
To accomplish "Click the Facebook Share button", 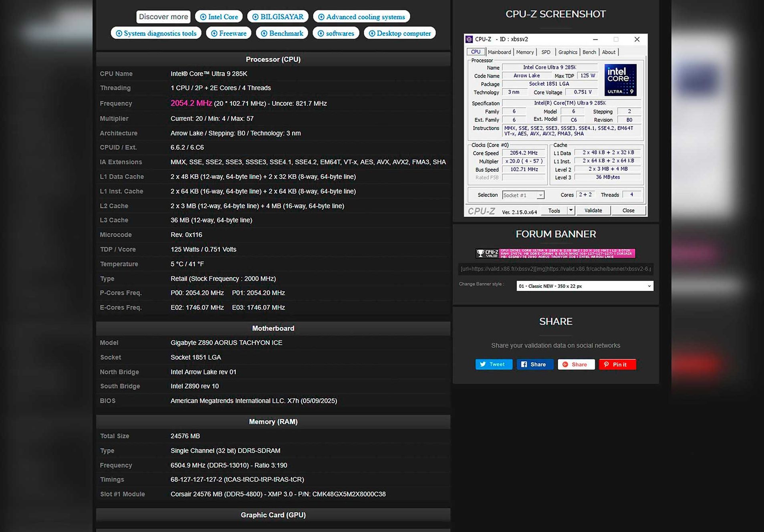I will [x=534, y=364].
